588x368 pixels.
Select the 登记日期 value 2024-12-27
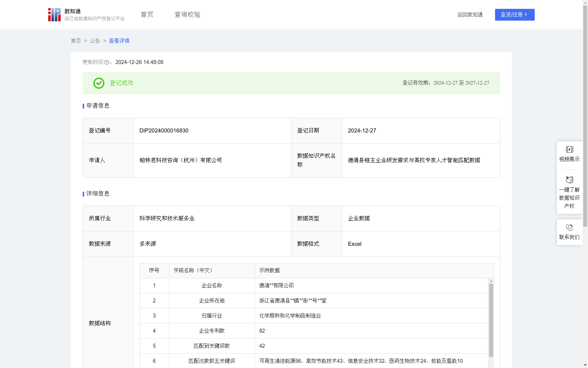pos(362,131)
